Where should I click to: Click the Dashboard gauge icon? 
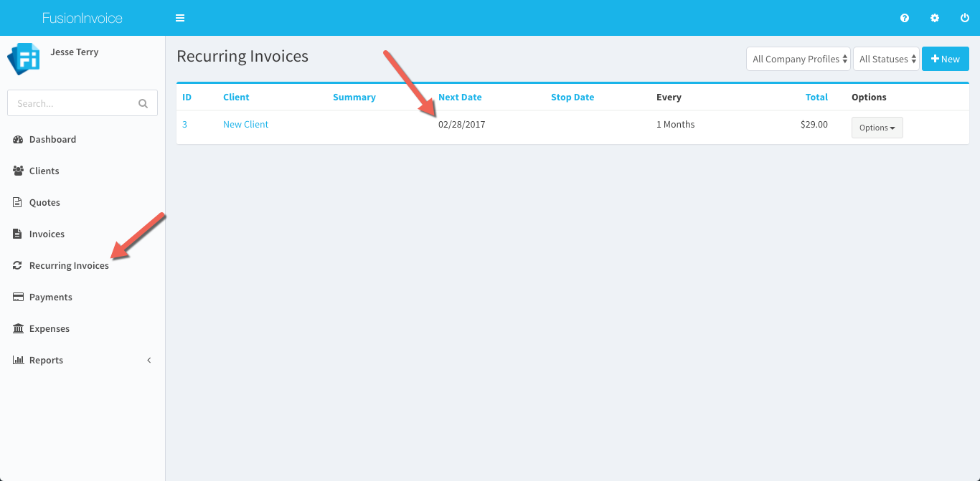click(x=18, y=139)
